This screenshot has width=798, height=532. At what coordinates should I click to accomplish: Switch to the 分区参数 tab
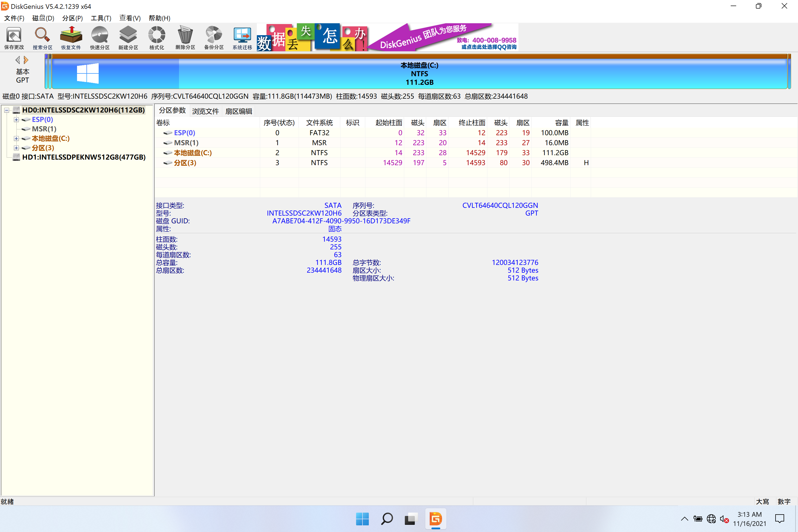[x=172, y=111]
